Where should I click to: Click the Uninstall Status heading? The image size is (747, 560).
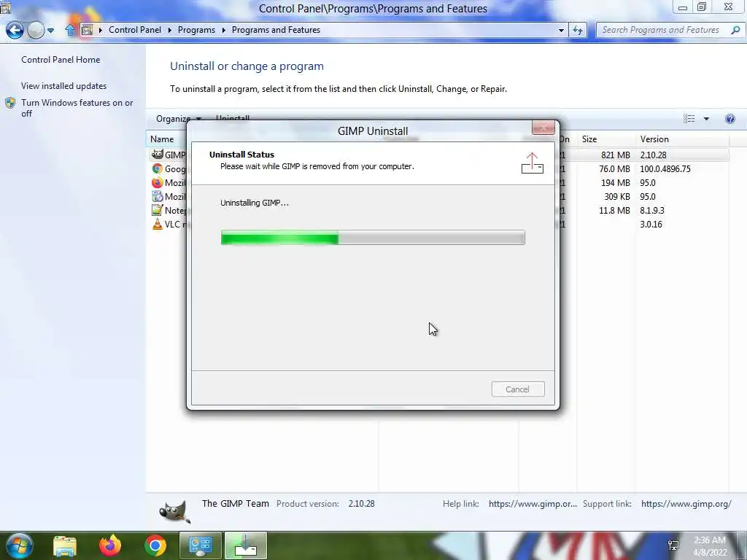241,155
